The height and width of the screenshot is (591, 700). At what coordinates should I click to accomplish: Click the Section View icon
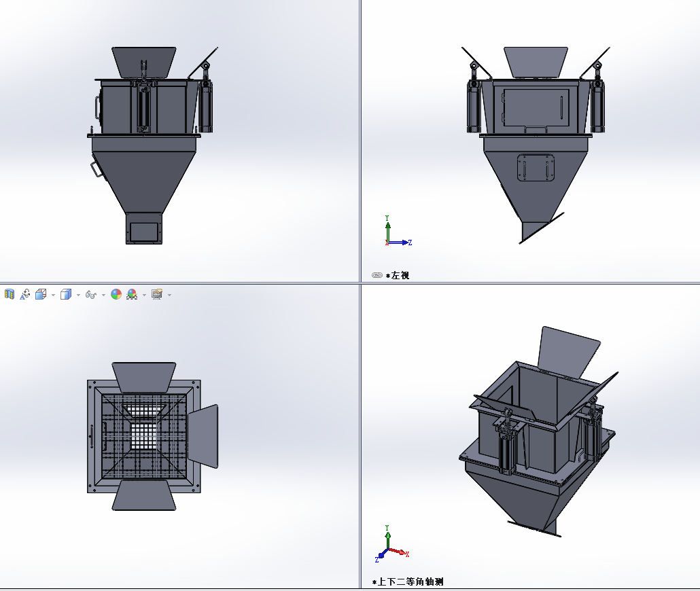[x=10, y=294]
